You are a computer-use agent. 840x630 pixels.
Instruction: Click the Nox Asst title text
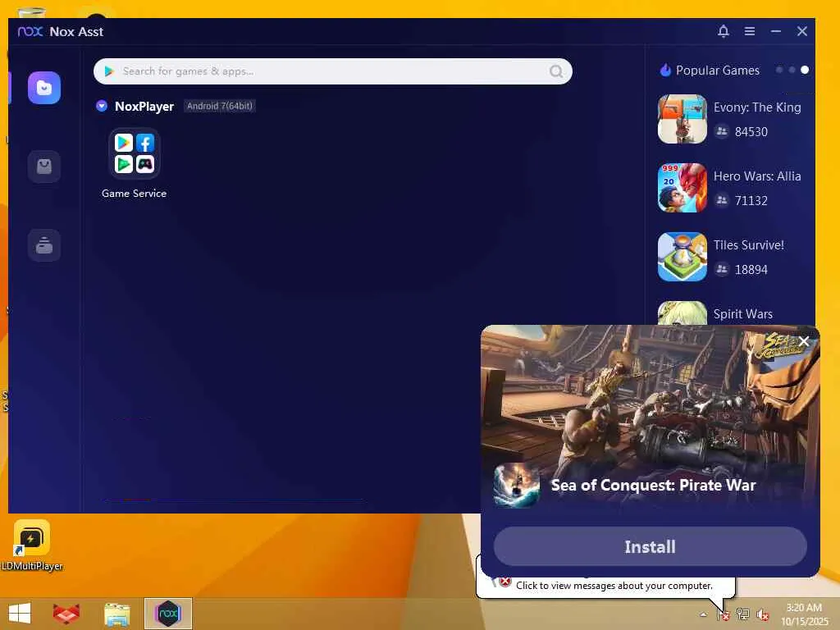click(x=76, y=32)
